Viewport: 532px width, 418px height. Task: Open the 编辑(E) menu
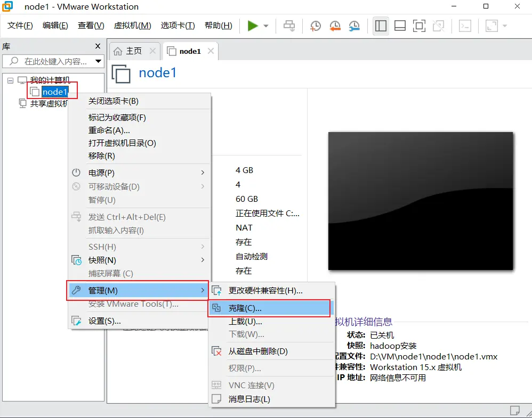55,26
